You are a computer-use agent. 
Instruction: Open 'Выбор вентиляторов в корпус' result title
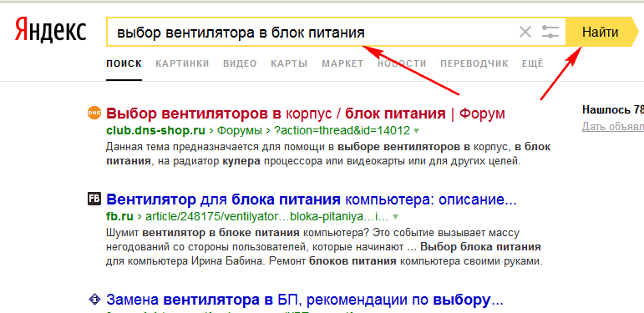pyautogui.click(x=306, y=114)
